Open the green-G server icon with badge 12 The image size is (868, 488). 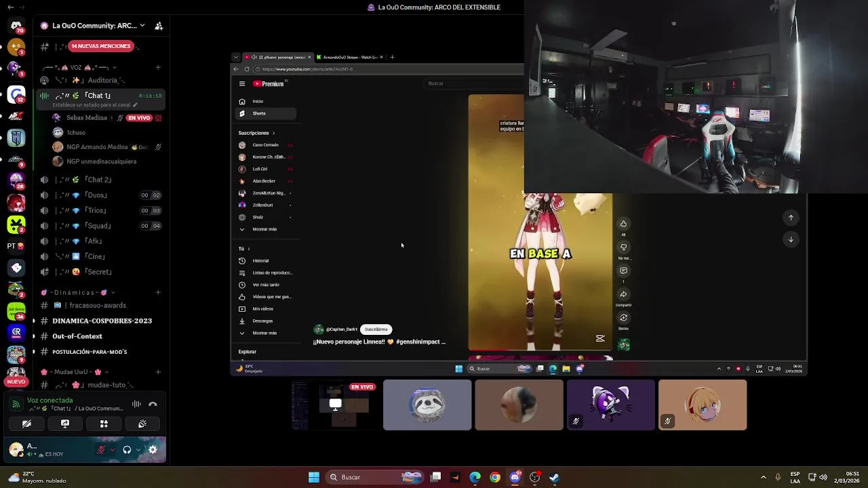pyautogui.click(x=16, y=94)
